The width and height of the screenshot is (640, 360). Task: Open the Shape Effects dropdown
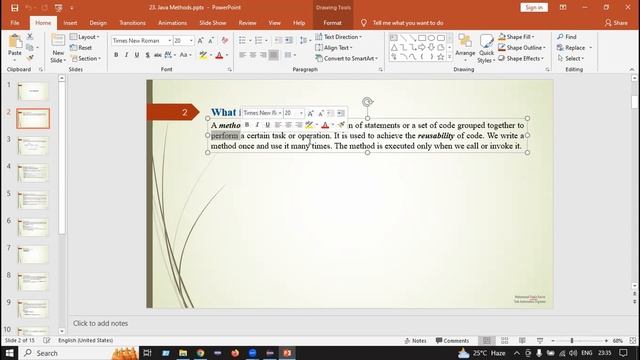[521, 58]
